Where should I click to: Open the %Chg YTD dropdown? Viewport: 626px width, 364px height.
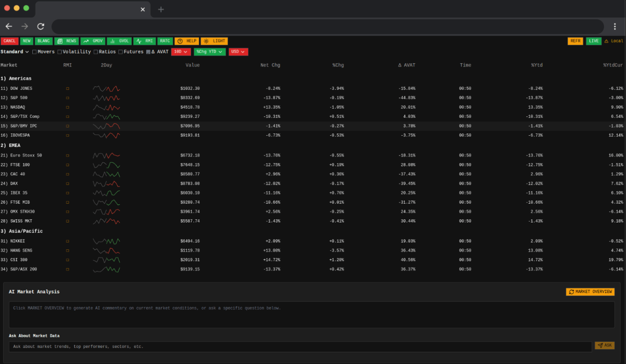click(210, 52)
